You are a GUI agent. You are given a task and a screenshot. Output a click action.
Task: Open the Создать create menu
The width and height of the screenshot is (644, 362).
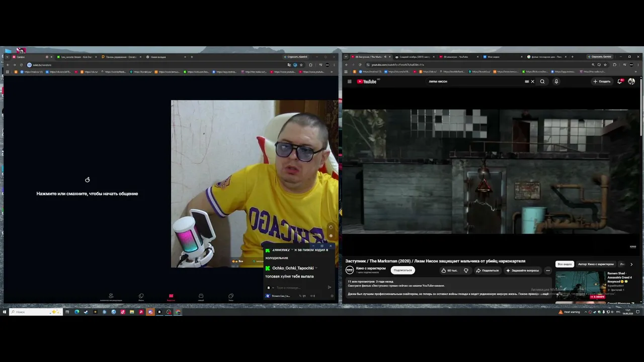coord(602,81)
